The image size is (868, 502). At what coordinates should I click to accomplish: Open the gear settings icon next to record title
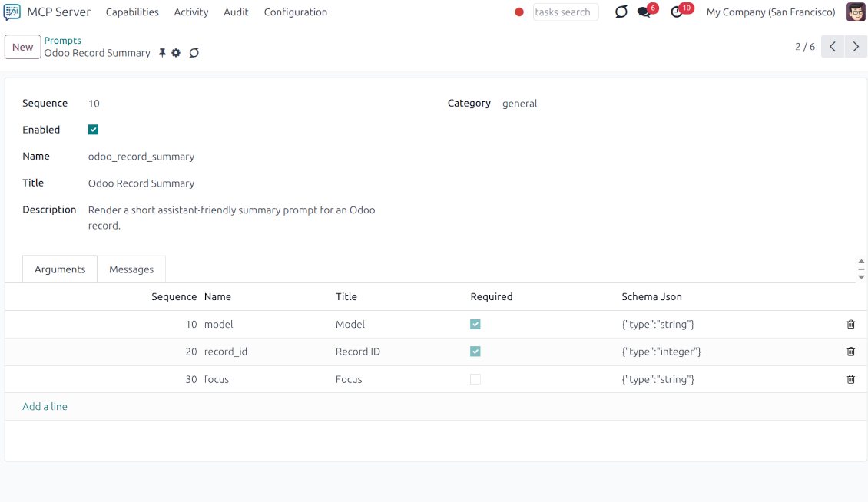pyautogui.click(x=177, y=52)
